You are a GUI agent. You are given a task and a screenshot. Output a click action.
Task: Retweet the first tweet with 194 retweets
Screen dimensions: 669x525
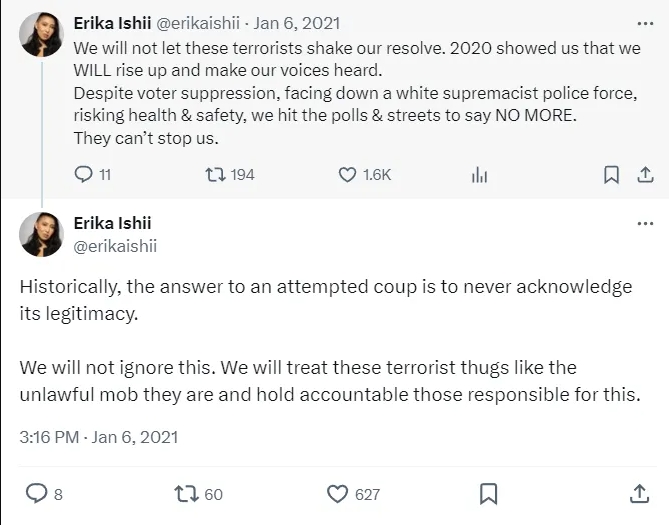215,175
